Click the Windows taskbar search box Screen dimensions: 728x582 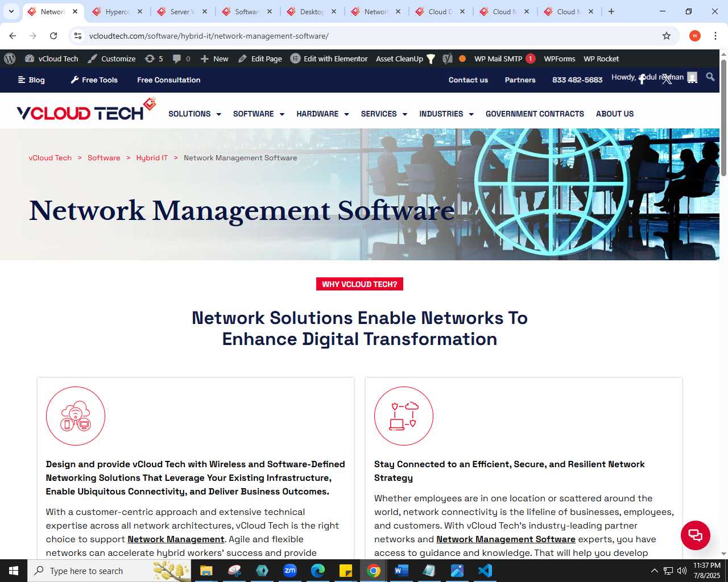click(109, 571)
